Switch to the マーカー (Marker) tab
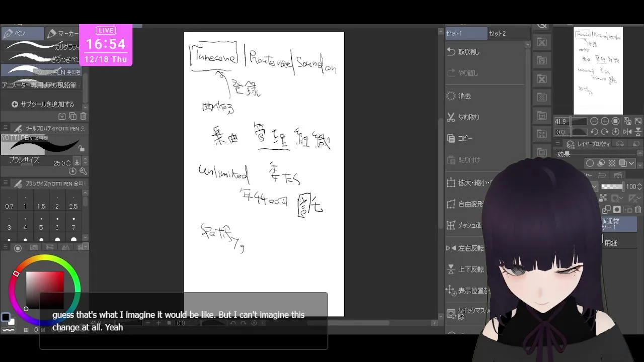Viewport: 644px width, 362px height. [x=62, y=33]
